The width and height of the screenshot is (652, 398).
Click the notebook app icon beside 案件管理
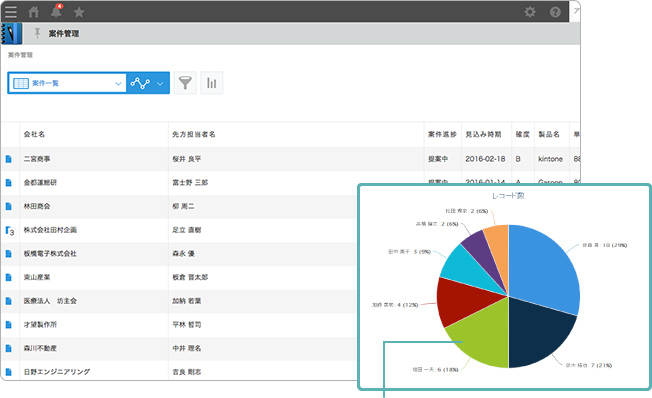click(x=11, y=33)
